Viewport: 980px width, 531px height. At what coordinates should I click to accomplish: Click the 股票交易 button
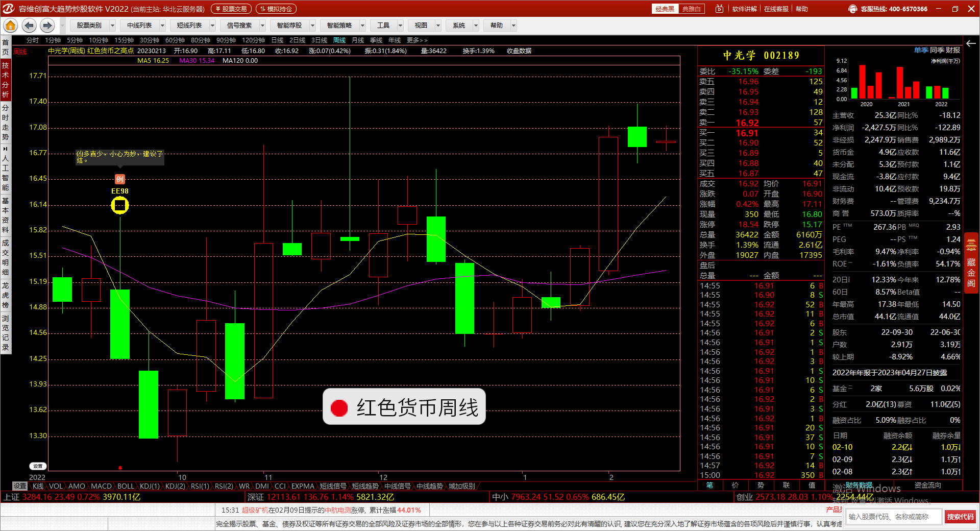click(231, 9)
